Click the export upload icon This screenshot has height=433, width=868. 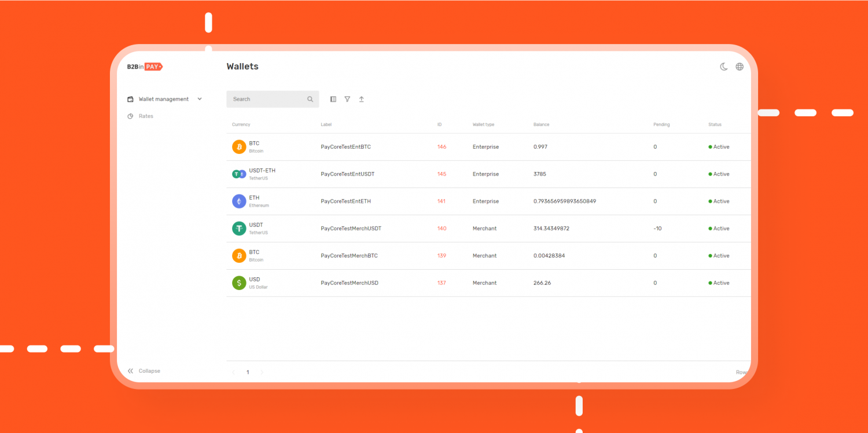pyautogui.click(x=361, y=99)
